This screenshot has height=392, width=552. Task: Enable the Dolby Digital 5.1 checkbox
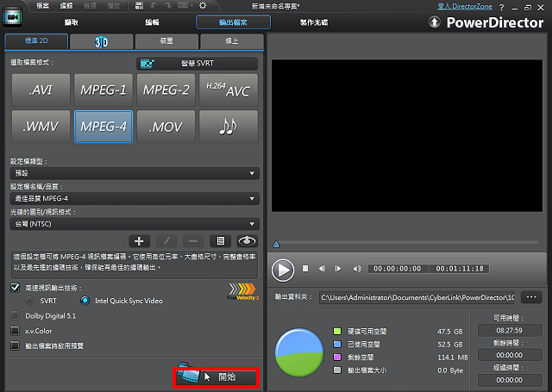[x=15, y=315]
